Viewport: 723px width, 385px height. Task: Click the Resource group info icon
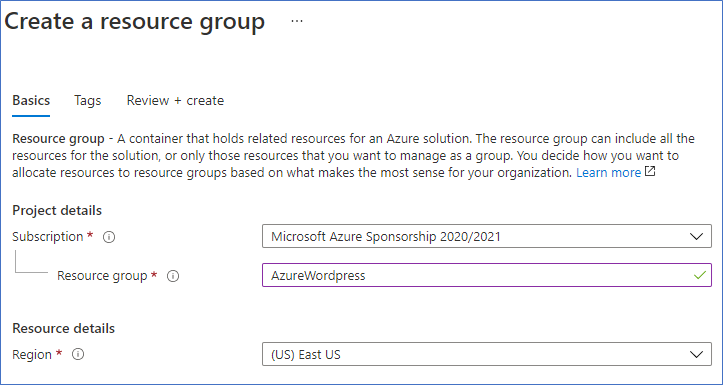tap(173, 276)
